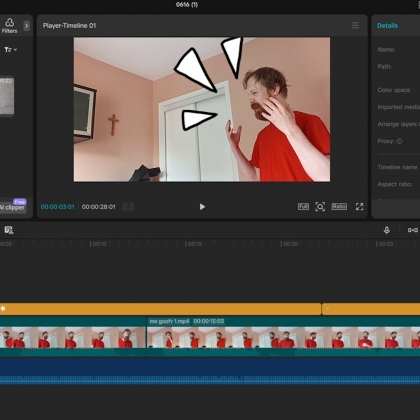Take a snapshot with the focus-frame icon
Screen dimensions: 420x420
tap(320, 207)
